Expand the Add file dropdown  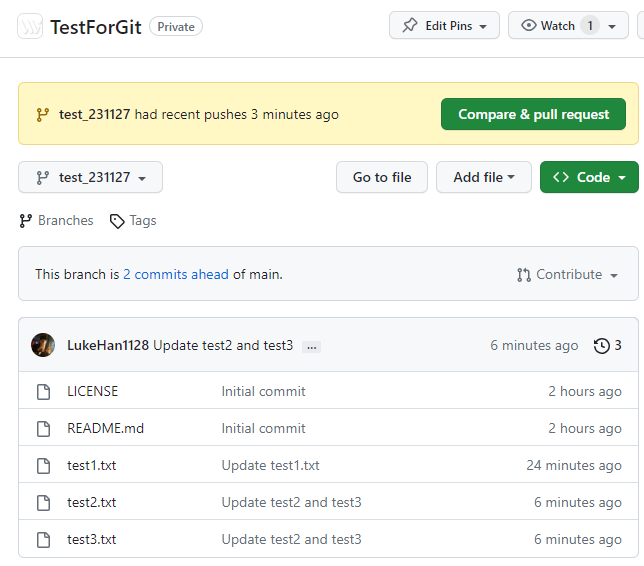[483, 177]
